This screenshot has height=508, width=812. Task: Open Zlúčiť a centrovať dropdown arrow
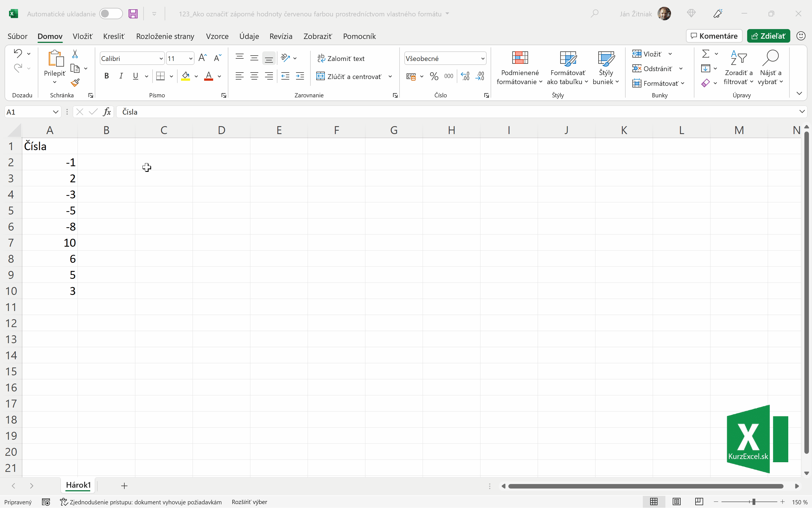pyautogui.click(x=390, y=76)
